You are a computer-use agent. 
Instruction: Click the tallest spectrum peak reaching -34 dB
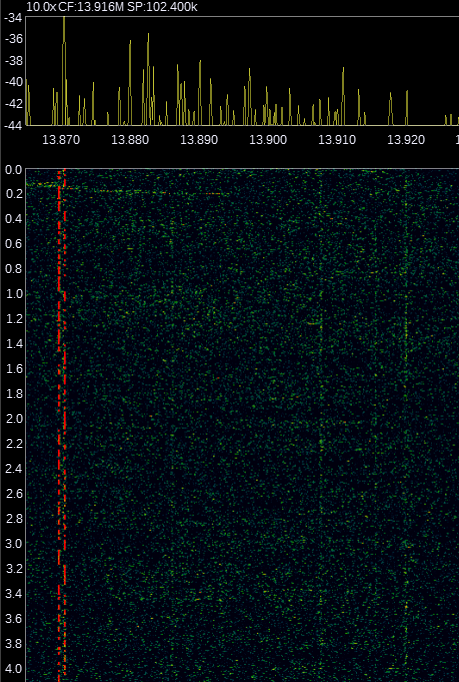click(x=64, y=70)
